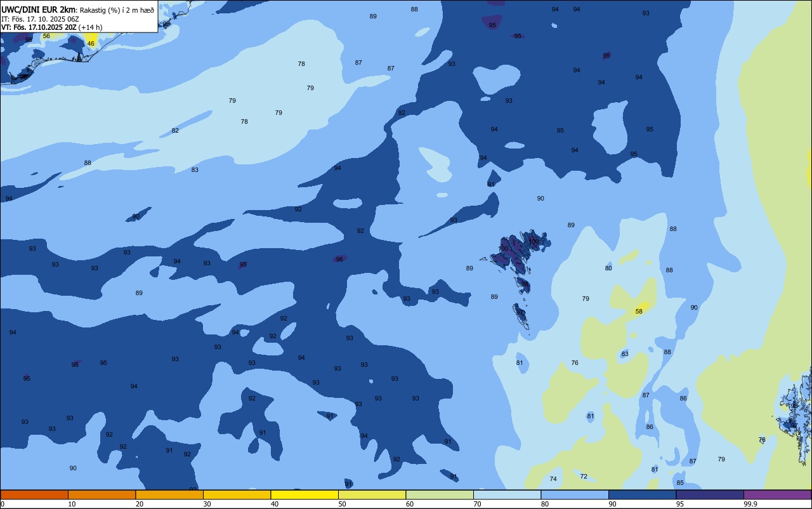Viewport: 812px width, 509px height.
Task: Select the bright yellow 40–50 legend swatch
Action: point(304,494)
